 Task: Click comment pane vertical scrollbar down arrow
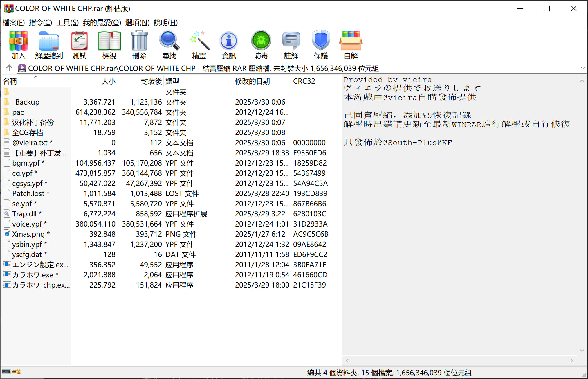tap(582, 351)
